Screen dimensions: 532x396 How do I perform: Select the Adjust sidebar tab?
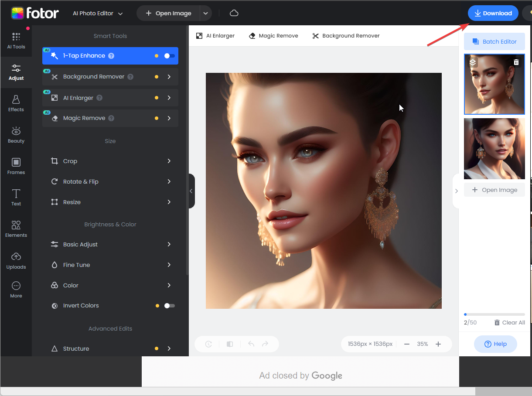pyautogui.click(x=16, y=72)
